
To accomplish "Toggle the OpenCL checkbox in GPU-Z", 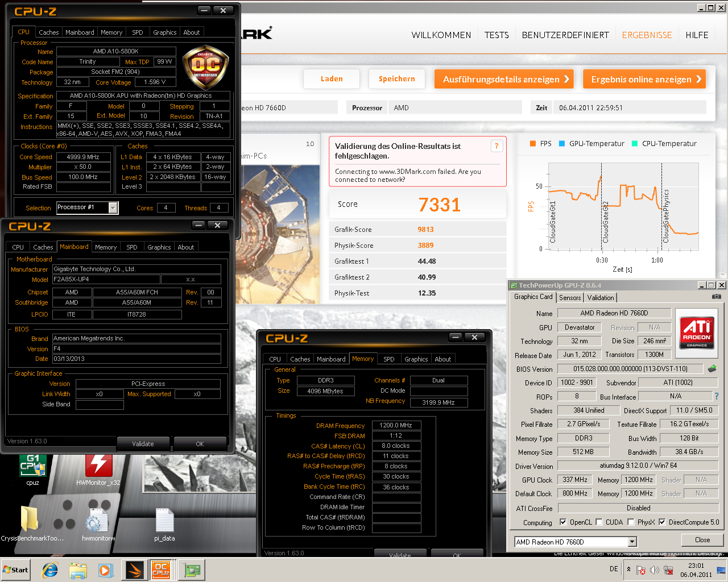I will [x=563, y=522].
